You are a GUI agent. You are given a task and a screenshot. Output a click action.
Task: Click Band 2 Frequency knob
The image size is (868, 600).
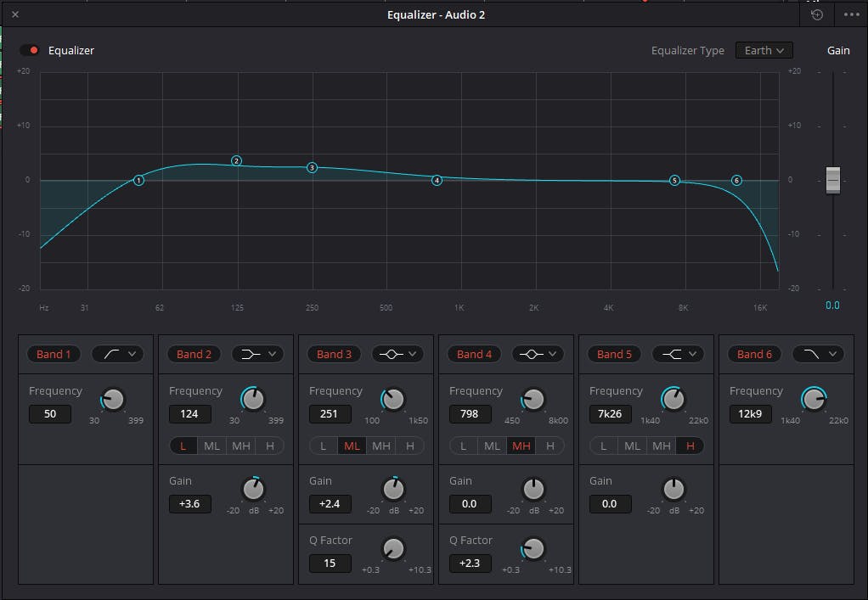click(253, 399)
